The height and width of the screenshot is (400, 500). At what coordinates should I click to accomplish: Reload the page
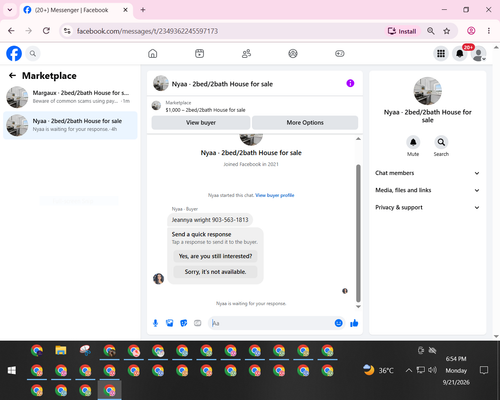coord(46,31)
